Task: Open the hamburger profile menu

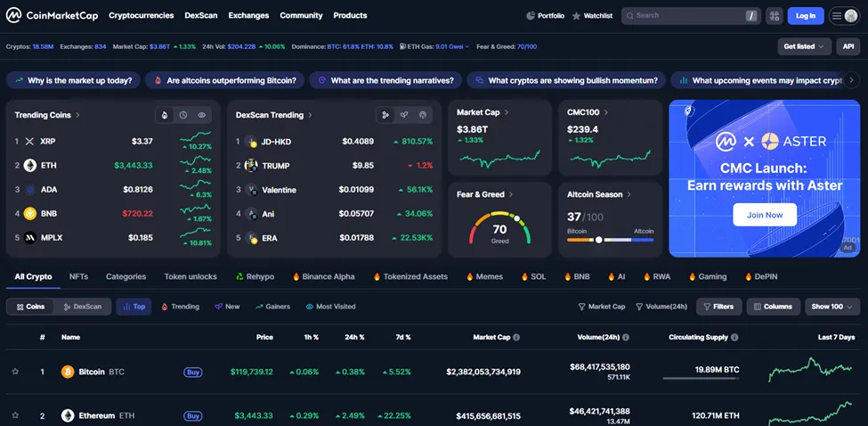Action: click(844, 16)
